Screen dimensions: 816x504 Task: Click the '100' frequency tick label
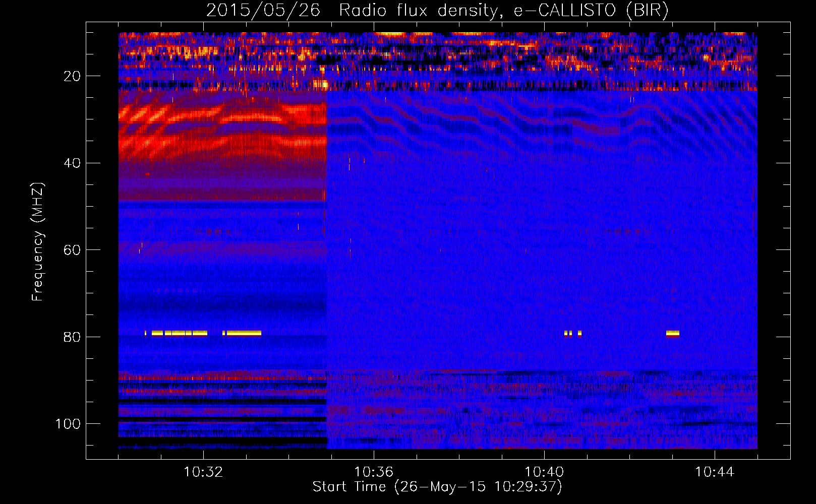(68, 424)
